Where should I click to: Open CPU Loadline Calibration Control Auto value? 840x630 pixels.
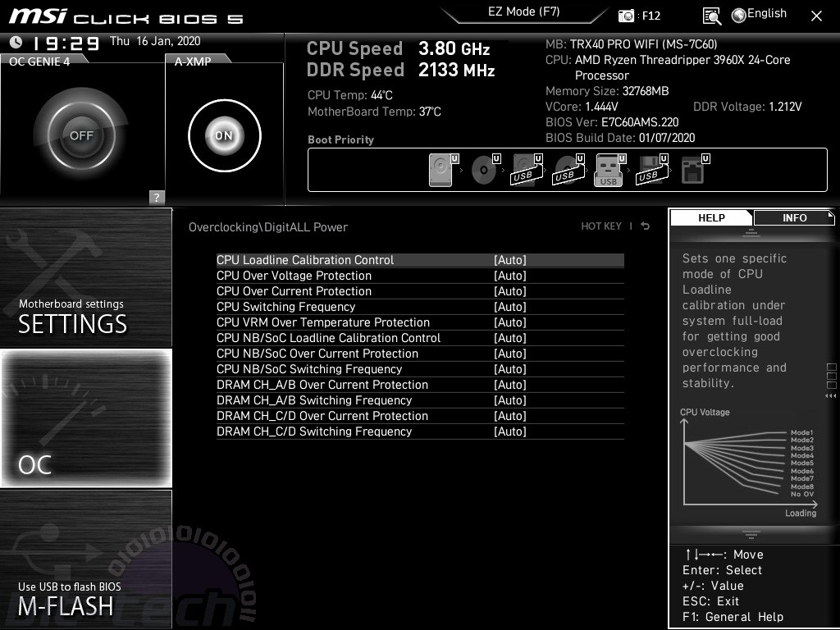click(510, 260)
